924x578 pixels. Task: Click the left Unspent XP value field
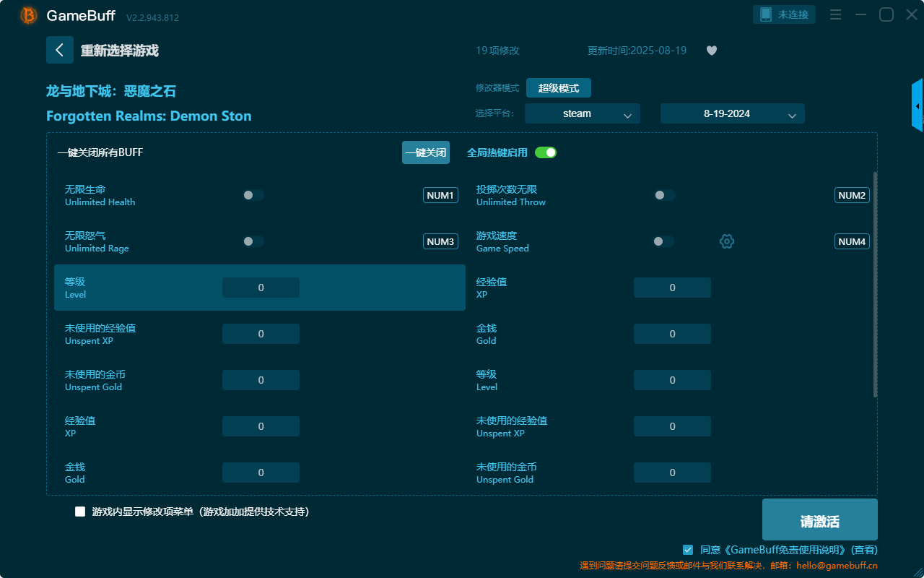(x=261, y=334)
